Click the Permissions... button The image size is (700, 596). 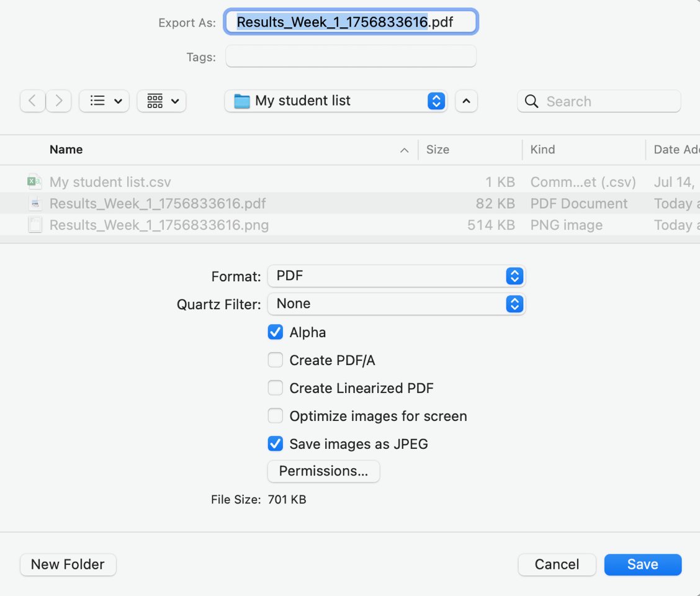coord(323,471)
